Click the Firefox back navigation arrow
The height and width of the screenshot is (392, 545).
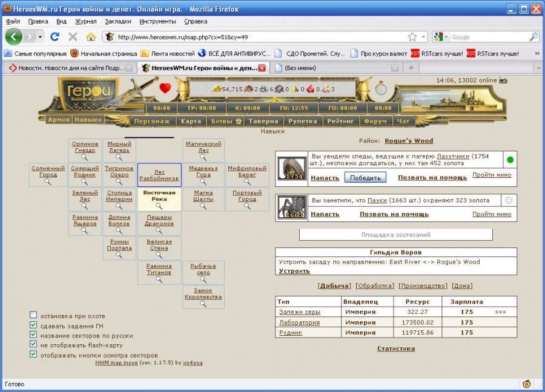tap(14, 37)
